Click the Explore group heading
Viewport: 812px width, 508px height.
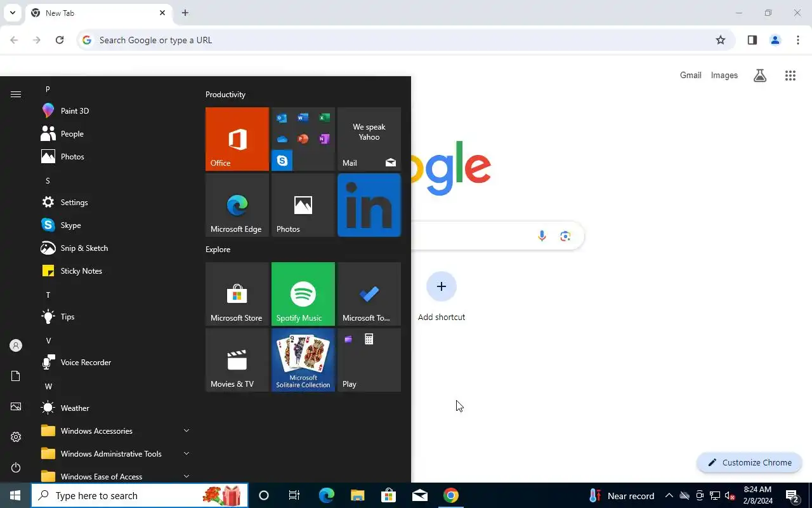click(218, 250)
